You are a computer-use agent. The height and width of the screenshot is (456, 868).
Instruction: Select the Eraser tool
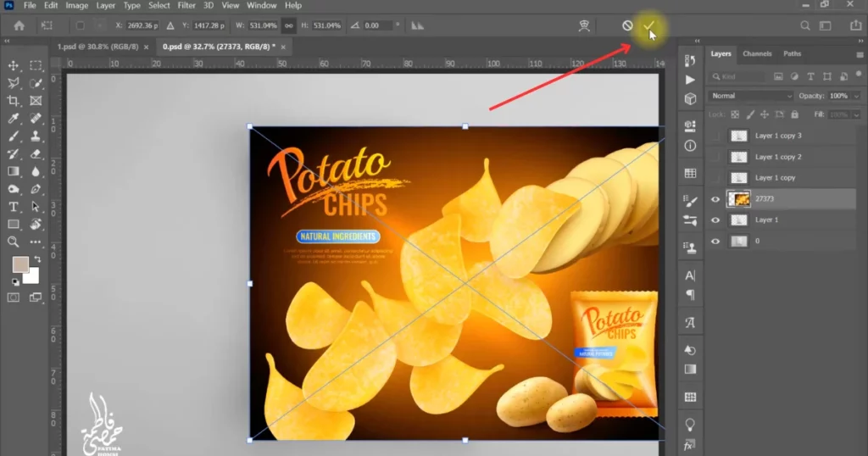(36, 154)
